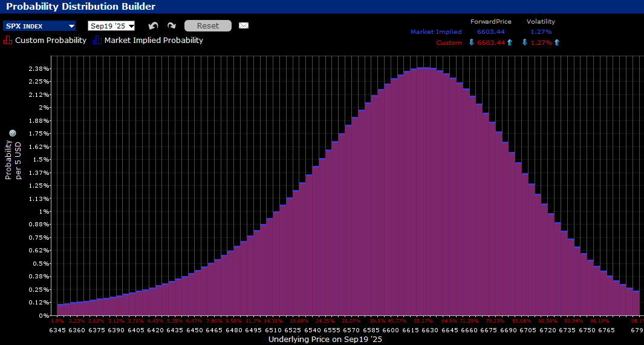Lower custom volatility with down arrow
This screenshot has height=345, width=644.
[x=524, y=42]
